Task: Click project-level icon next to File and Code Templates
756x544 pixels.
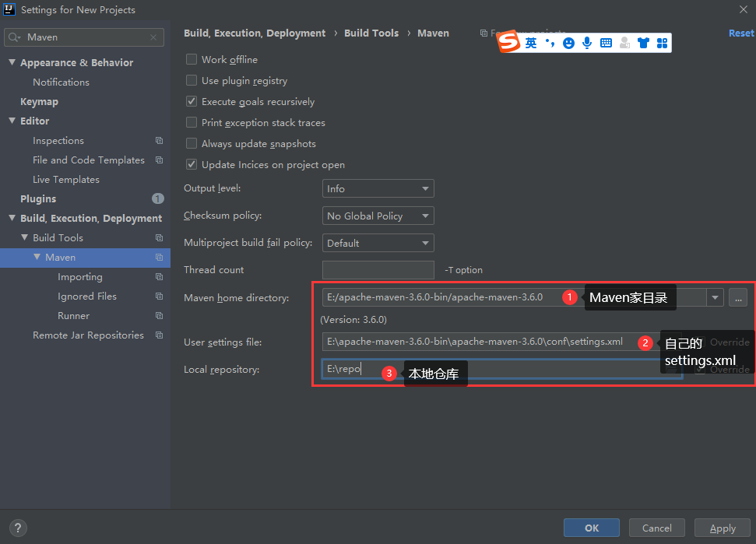Action: click(159, 160)
